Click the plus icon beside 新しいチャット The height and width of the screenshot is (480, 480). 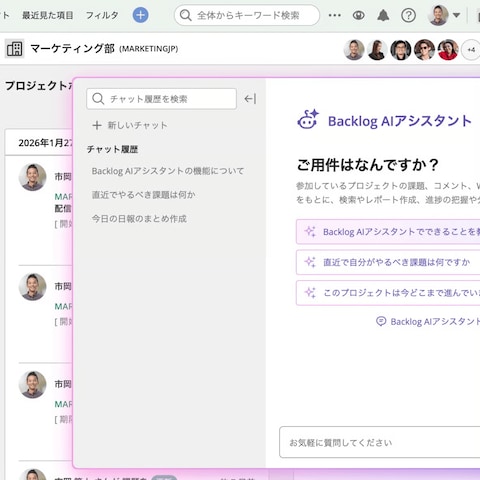97,125
